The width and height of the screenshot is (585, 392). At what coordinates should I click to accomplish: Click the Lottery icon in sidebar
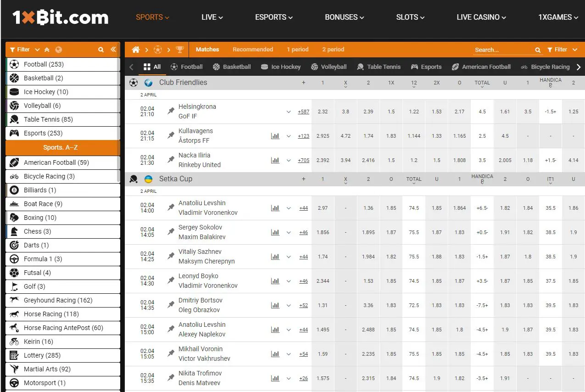(x=14, y=355)
